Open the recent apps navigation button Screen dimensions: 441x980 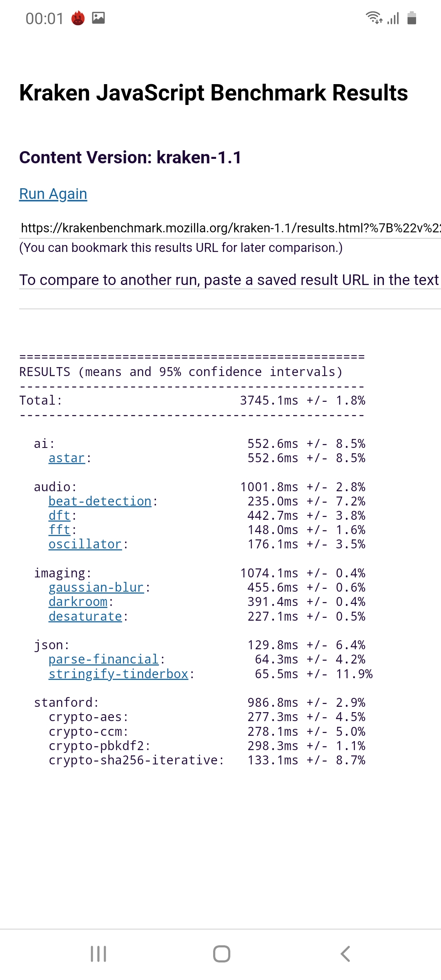(x=98, y=954)
